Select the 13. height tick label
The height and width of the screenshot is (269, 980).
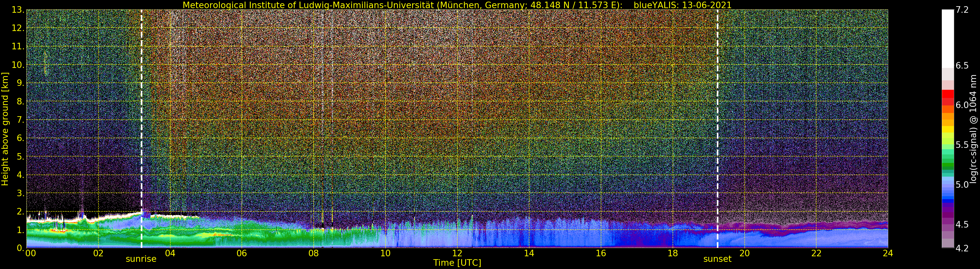tap(18, 10)
